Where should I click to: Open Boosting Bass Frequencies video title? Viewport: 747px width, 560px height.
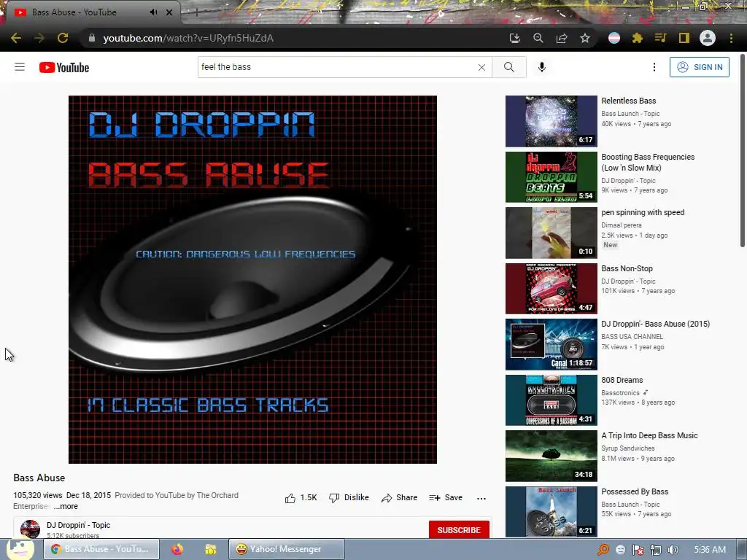648,163
